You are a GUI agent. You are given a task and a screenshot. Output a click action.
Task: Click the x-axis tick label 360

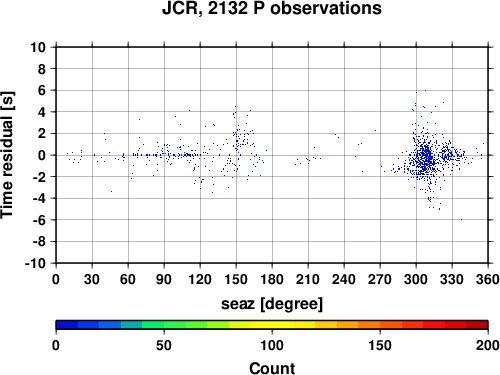coord(488,279)
